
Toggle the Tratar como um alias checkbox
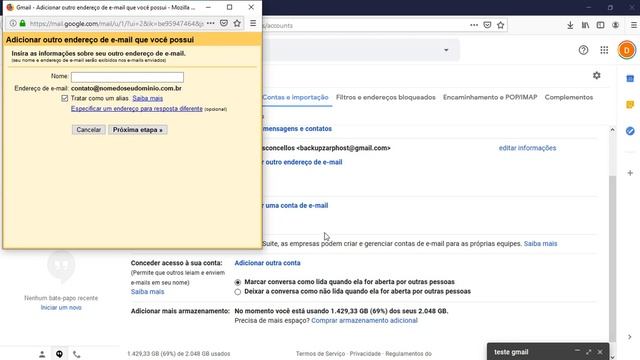[64, 98]
